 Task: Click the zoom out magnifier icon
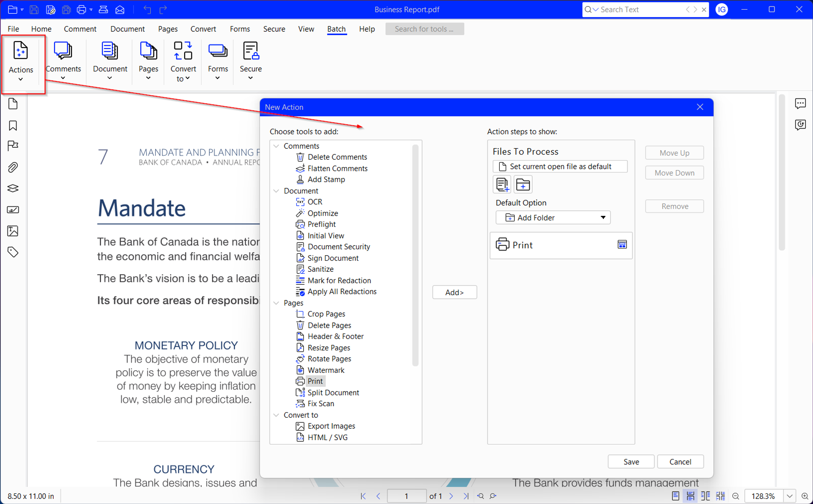coord(736,496)
